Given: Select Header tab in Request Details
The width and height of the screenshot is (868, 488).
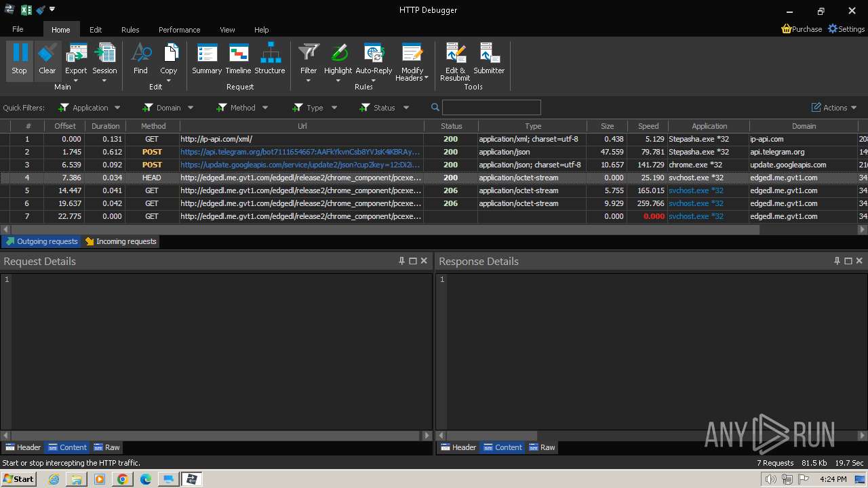Looking at the screenshot, I should (23, 447).
